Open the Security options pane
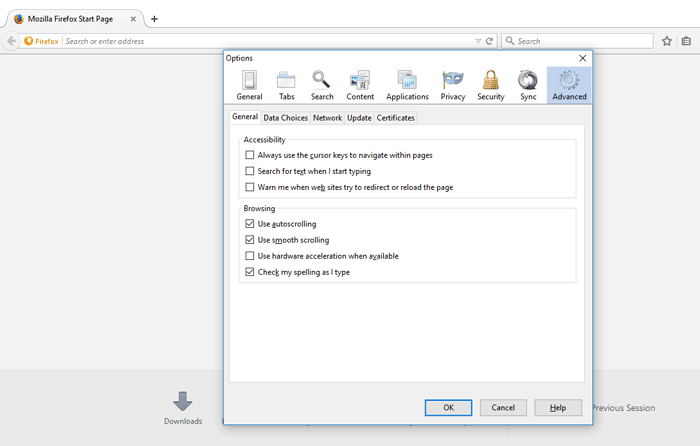 (491, 85)
